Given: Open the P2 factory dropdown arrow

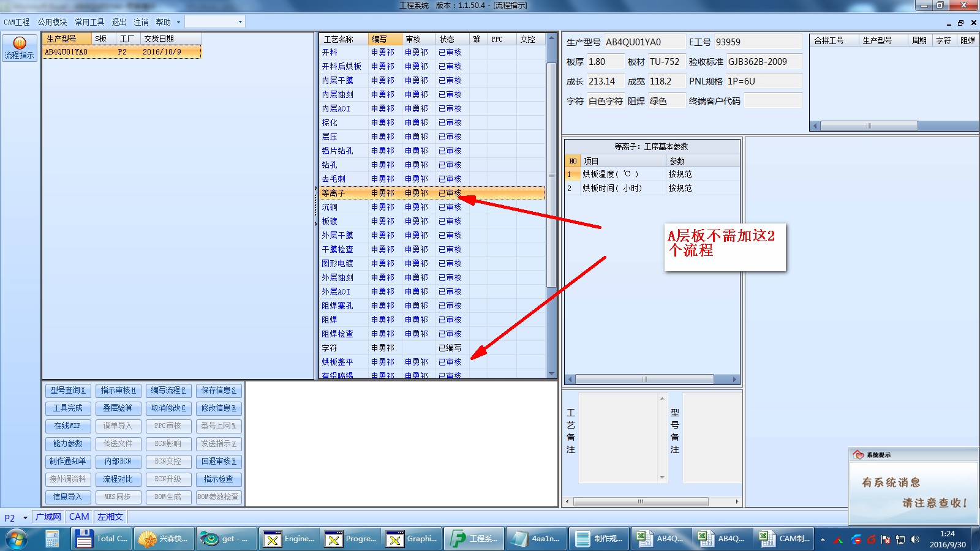Looking at the screenshot, I should [25, 518].
